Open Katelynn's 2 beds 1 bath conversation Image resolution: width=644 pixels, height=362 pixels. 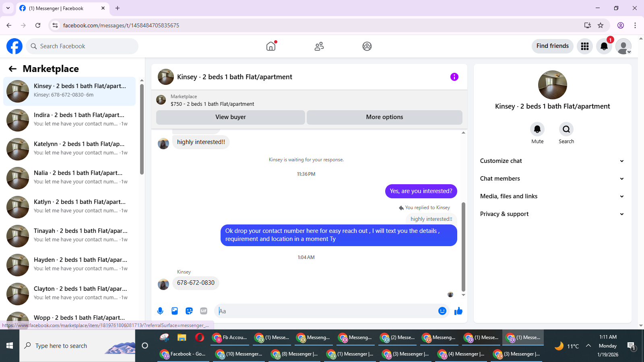[x=69, y=149]
